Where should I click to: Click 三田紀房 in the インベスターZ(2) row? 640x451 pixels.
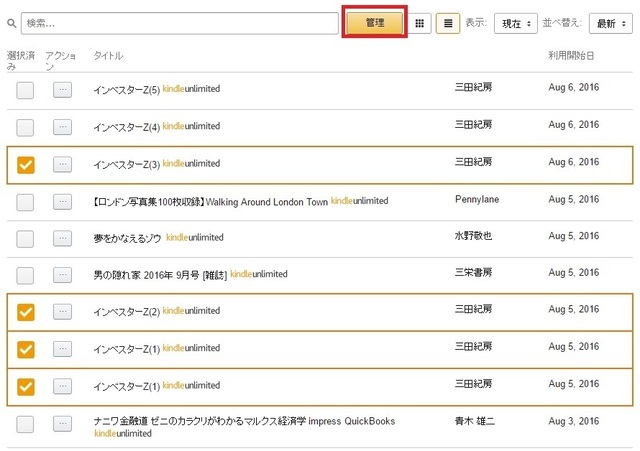pyautogui.click(x=473, y=309)
